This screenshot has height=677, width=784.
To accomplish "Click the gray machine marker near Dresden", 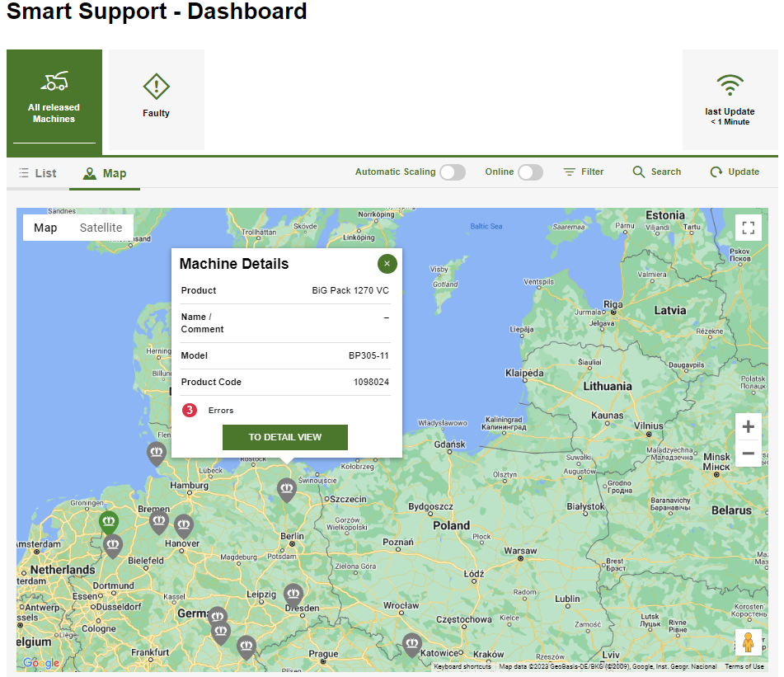I will pos(293,594).
